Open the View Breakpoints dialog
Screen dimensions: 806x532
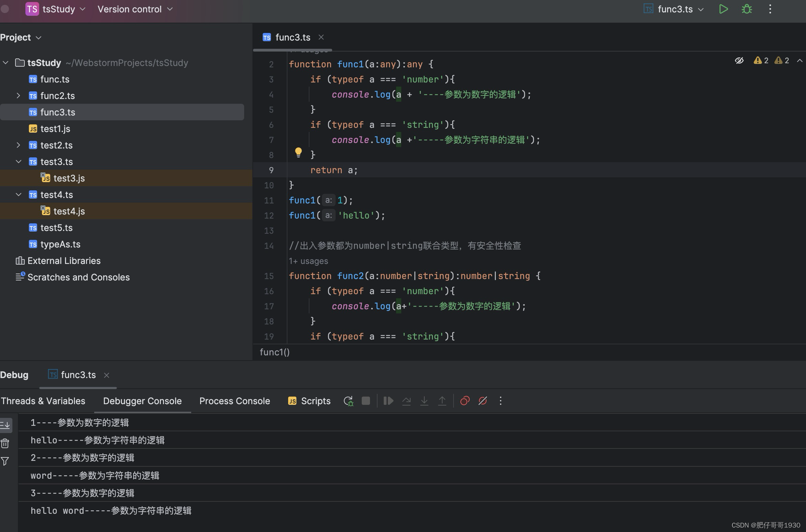click(x=465, y=401)
